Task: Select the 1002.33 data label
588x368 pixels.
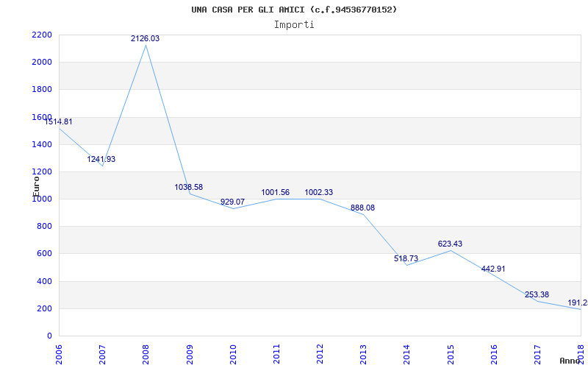Action: [x=319, y=193]
